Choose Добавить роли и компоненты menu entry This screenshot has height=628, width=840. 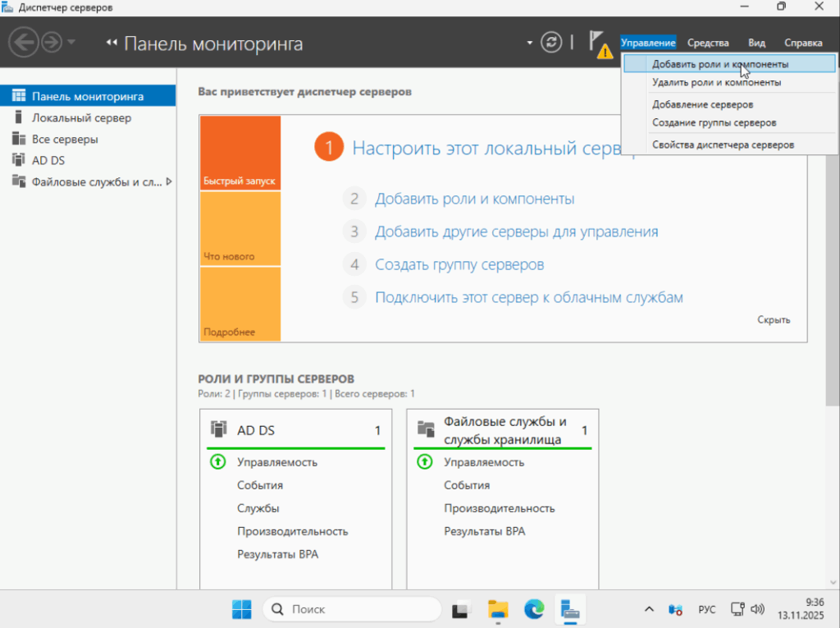[x=729, y=64]
